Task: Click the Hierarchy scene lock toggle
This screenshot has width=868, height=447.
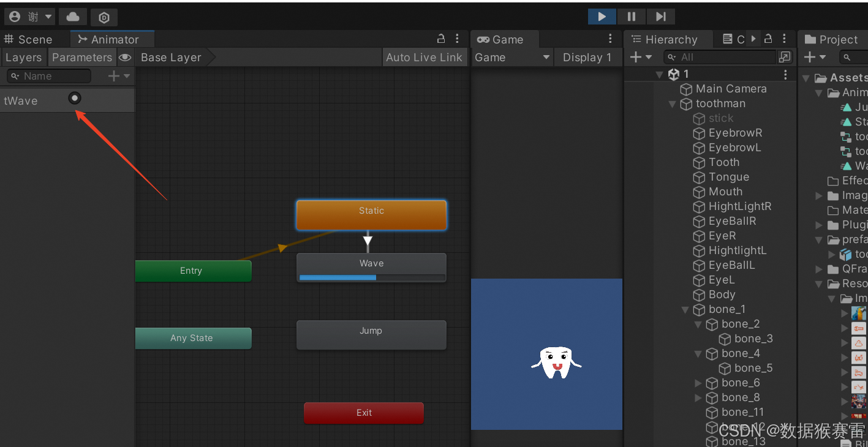Action: pos(768,39)
